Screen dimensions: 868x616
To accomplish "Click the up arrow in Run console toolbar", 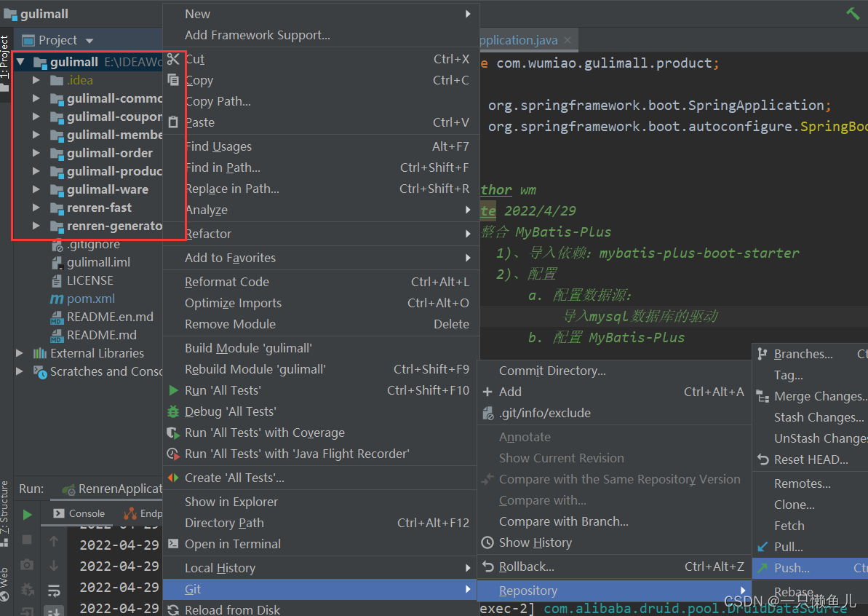I will 54,541.
